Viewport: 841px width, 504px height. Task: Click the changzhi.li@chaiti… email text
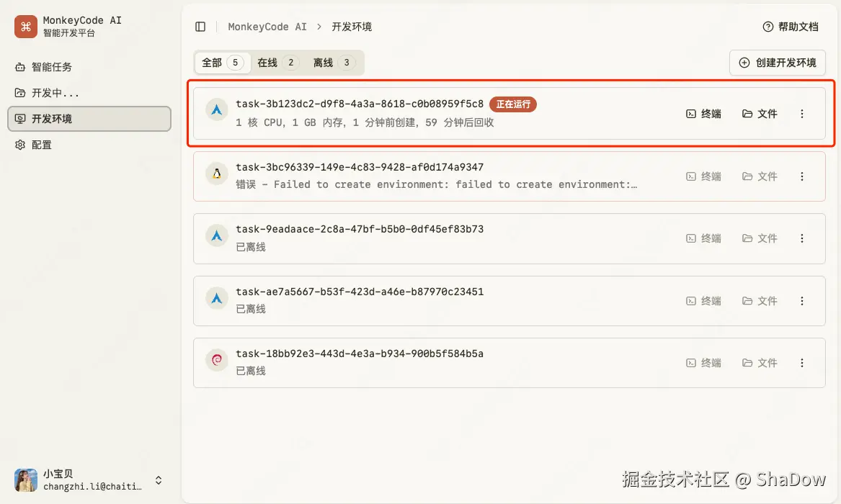[x=92, y=486]
